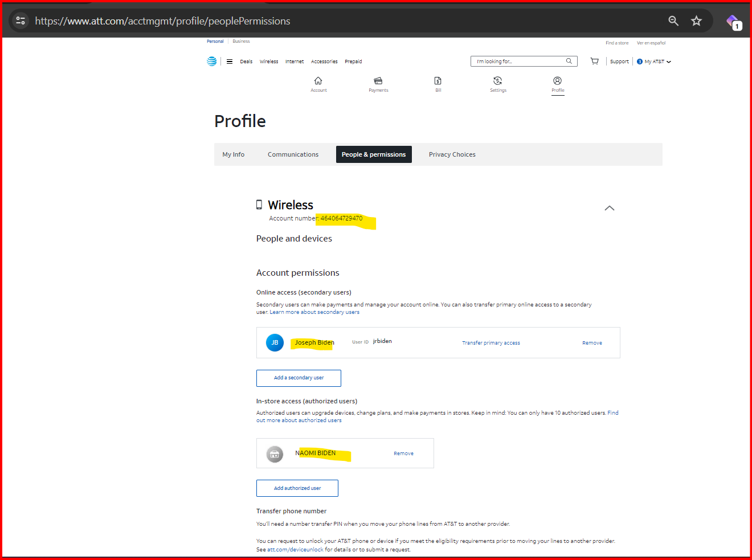Collapse the Wireless section chevron

point(610,208)
